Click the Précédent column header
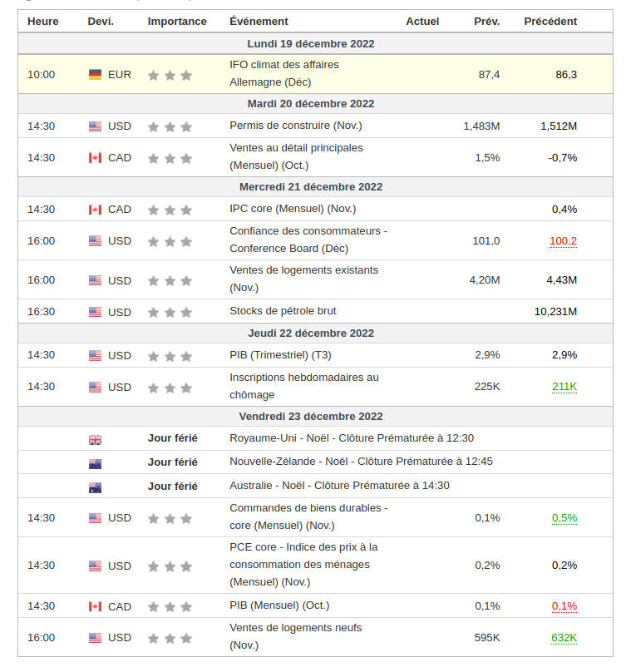The image size is (626, 672). click(550, 22)
